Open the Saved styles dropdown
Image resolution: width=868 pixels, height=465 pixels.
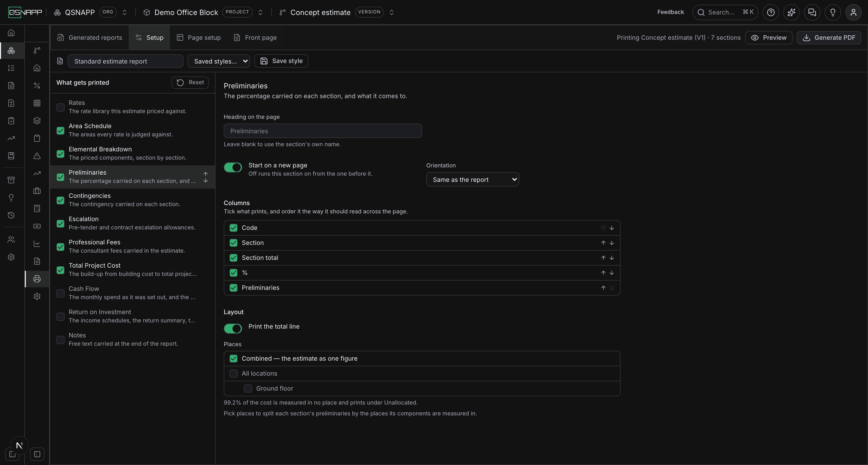click(x=219, y=61)
